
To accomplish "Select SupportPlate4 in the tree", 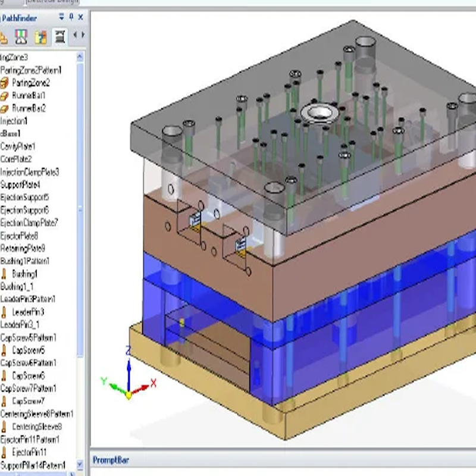I will (20, 184).
